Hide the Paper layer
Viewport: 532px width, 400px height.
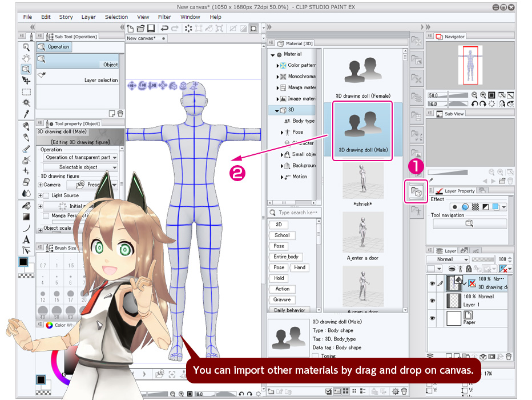click(432, 318)
